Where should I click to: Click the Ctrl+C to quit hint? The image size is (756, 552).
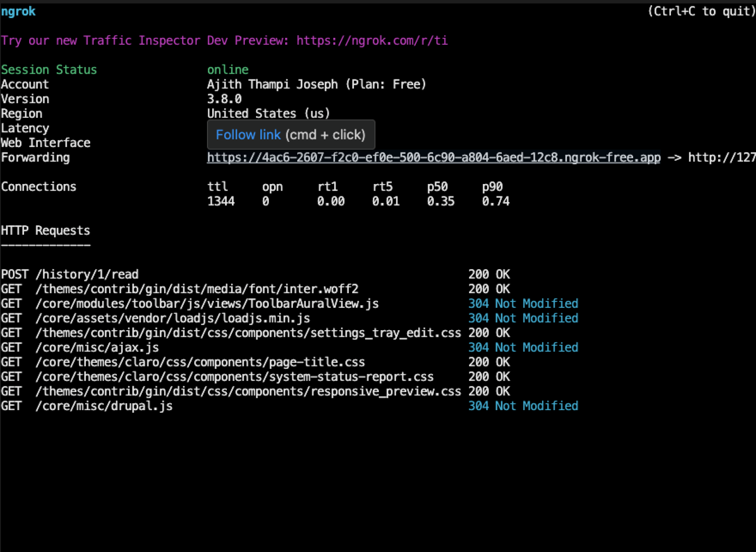(701, 11)
